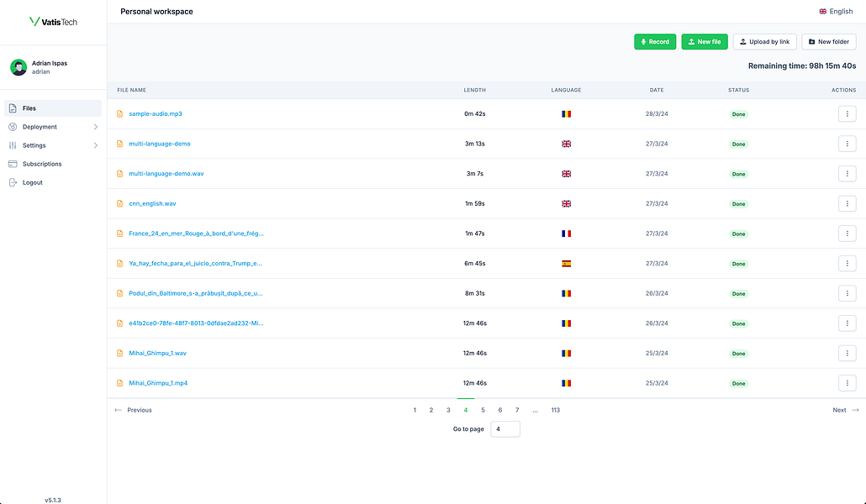The height and width of the screenshot is (504, 866).
Task: Open actions menu for Mihai_Ghimpu_1.mp4
Action: pos(847,382)
